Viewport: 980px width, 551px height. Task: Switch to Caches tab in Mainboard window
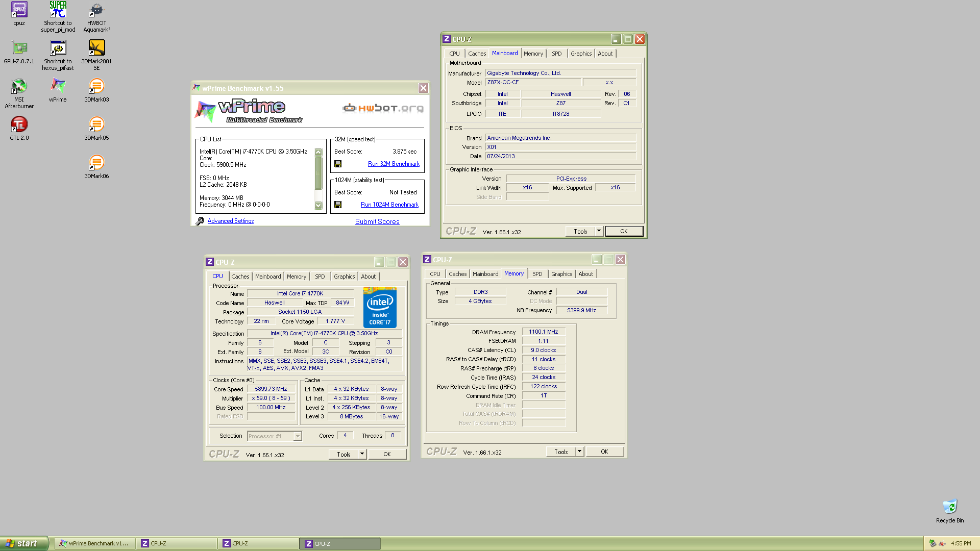(x=477, y=54)
